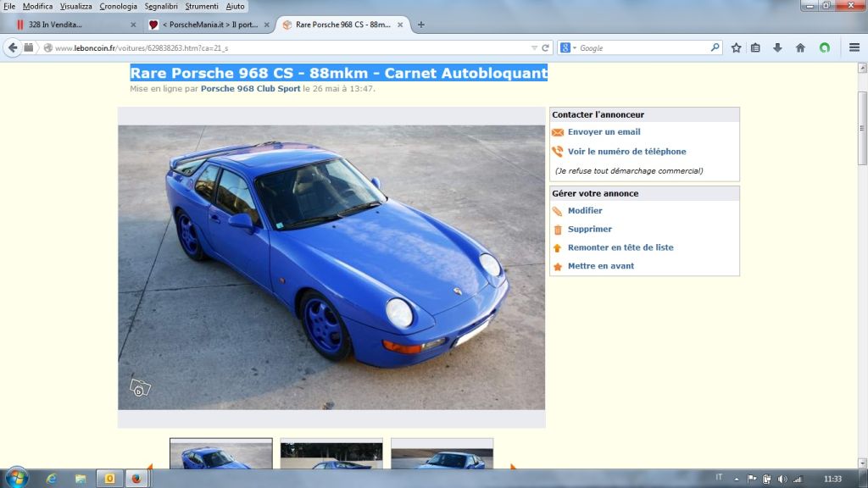Open the Firefox hamburger menu
The image size is (868, 488).
tap(854, 48)
